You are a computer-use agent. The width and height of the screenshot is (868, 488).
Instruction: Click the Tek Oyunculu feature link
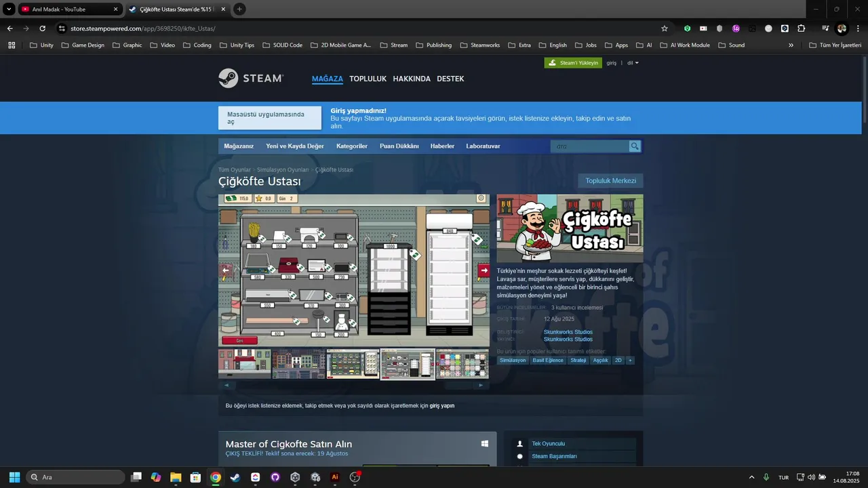coord(549,444)
